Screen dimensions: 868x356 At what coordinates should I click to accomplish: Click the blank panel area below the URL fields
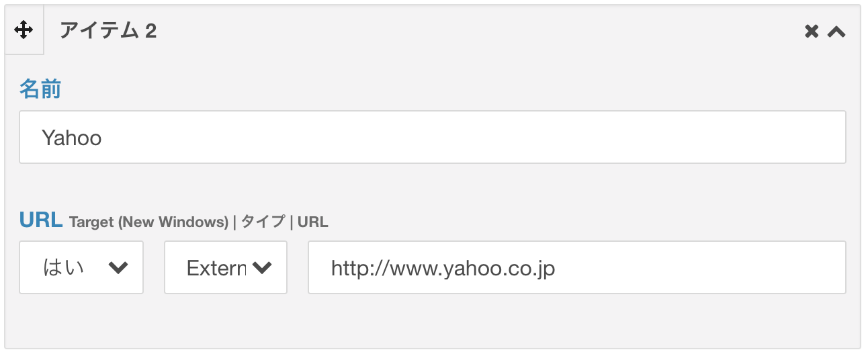[432, 321]
